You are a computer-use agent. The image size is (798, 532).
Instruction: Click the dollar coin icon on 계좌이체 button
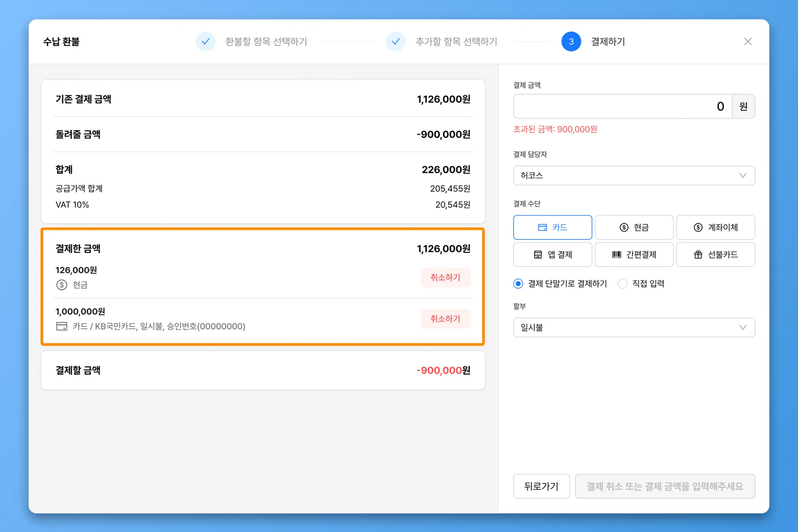tap(698, 227)
